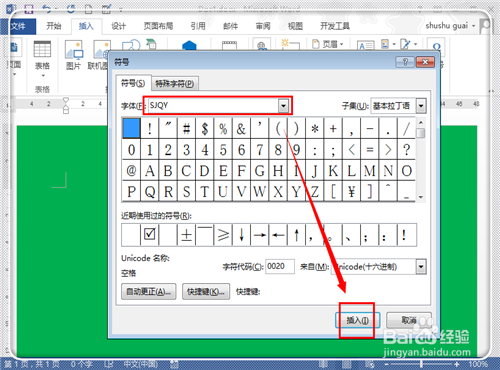Select the asterisk symbol in grid
500x370 pixels.
click(x=315, y=128)
